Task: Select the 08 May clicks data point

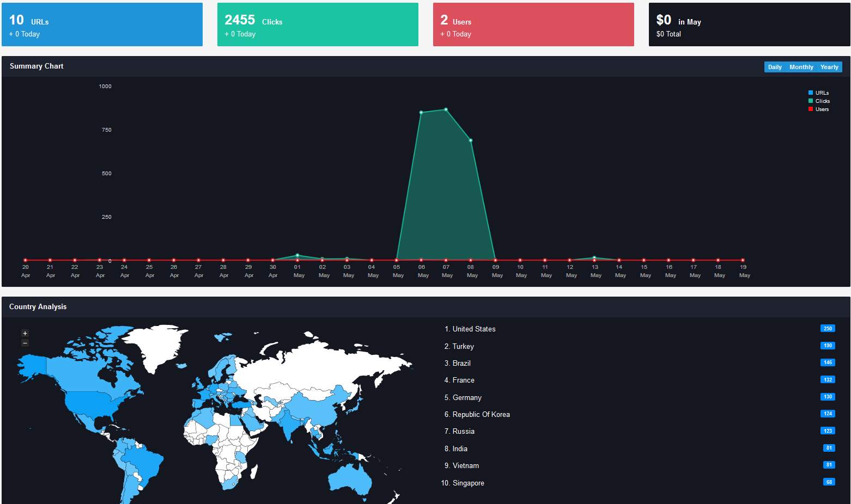Action: tap(471, 140)
